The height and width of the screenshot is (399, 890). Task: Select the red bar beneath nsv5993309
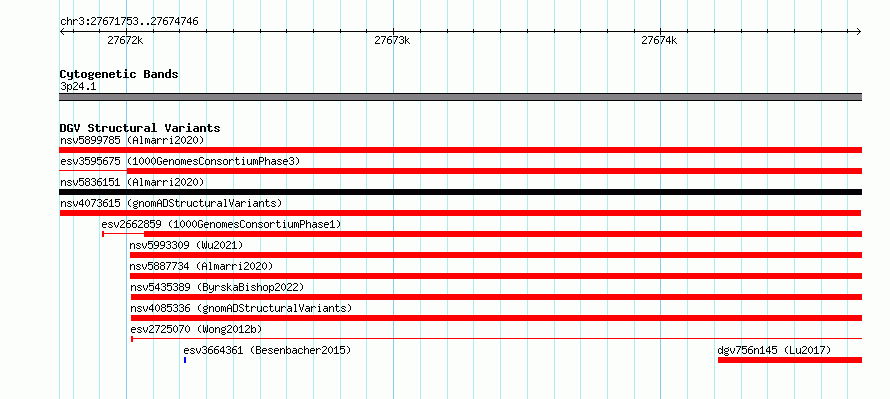(x=496, y=255)
